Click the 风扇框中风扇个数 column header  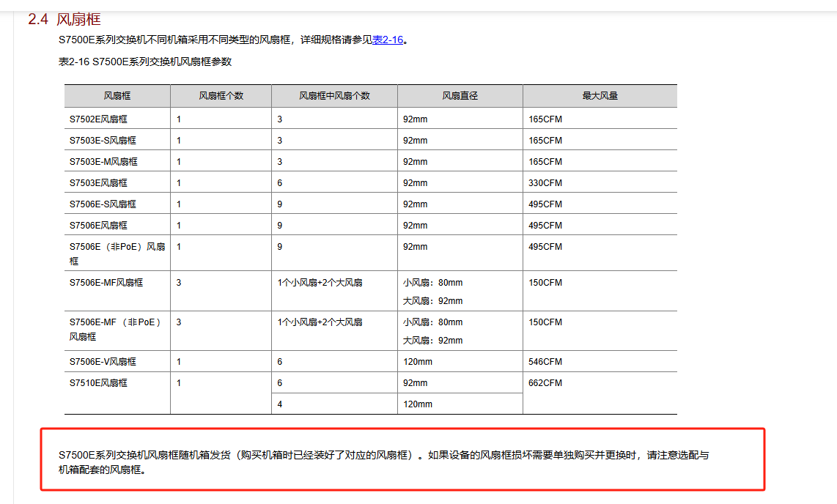334,96
